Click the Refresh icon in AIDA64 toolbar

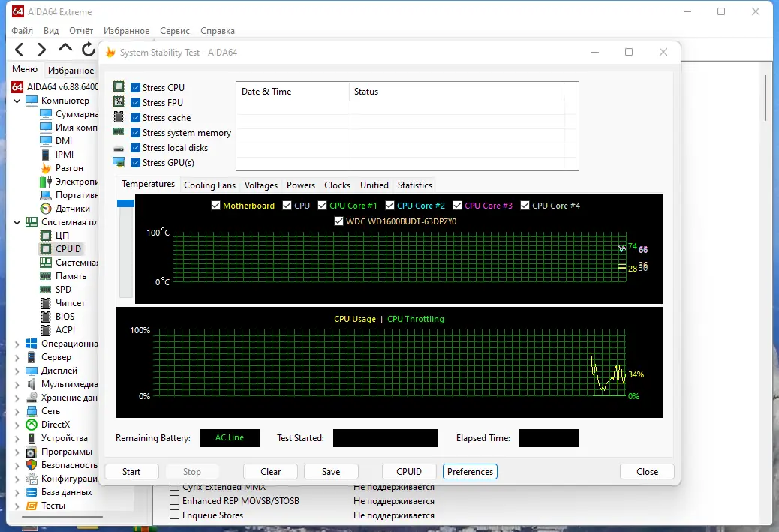coord(89,50)
